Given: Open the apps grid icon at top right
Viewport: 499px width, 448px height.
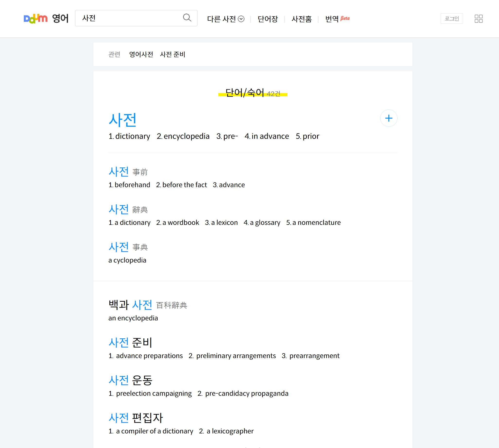Looking at the screenshot, I should pos(479,18).
